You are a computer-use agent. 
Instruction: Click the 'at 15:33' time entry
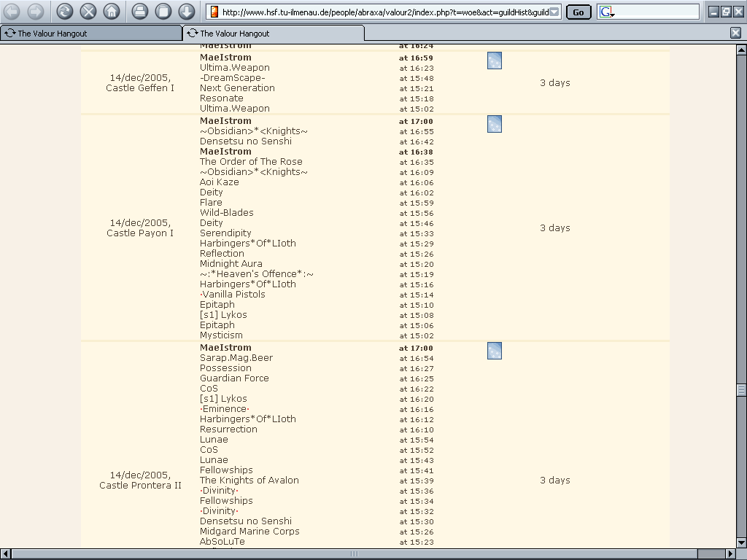pos(417,234)
